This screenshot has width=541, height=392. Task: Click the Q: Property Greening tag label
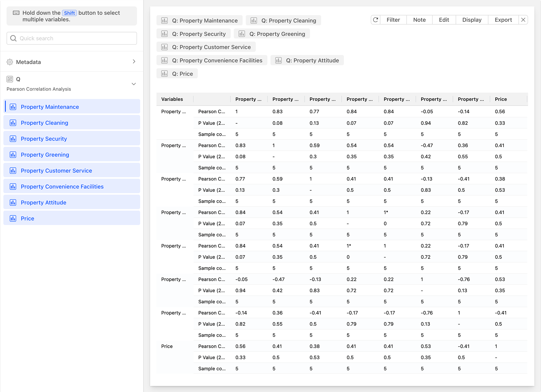coord(277,34)
